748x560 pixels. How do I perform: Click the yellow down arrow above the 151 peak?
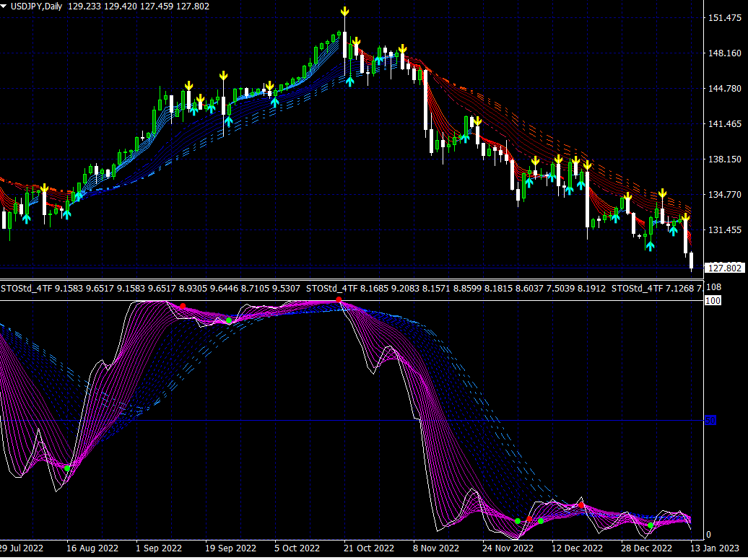[x=344, y=12]
